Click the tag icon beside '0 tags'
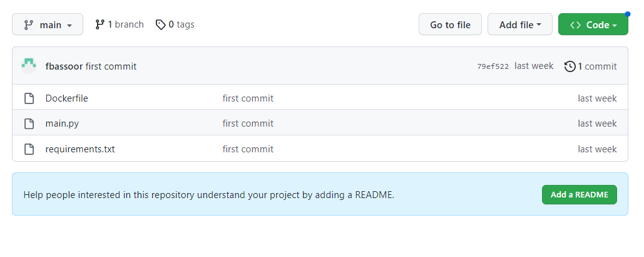Image resolution: width=644 pixels, height=257 pixels. click(161, 24)
